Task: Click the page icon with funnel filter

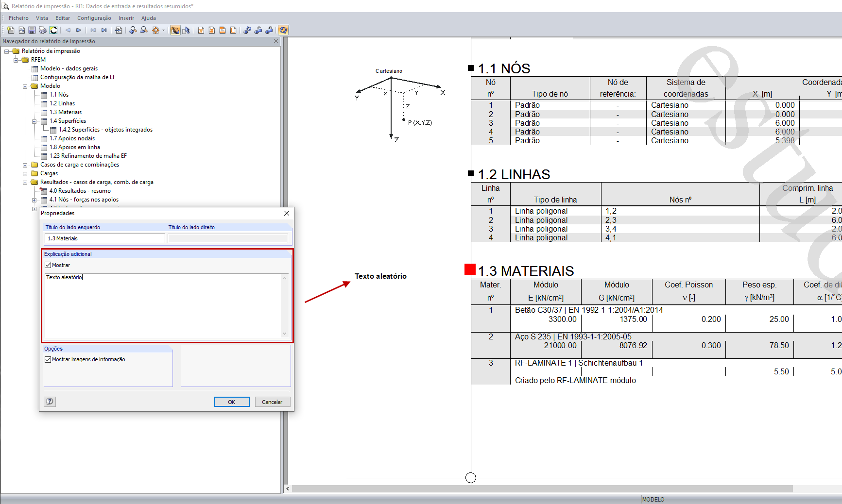Action: 201,30
